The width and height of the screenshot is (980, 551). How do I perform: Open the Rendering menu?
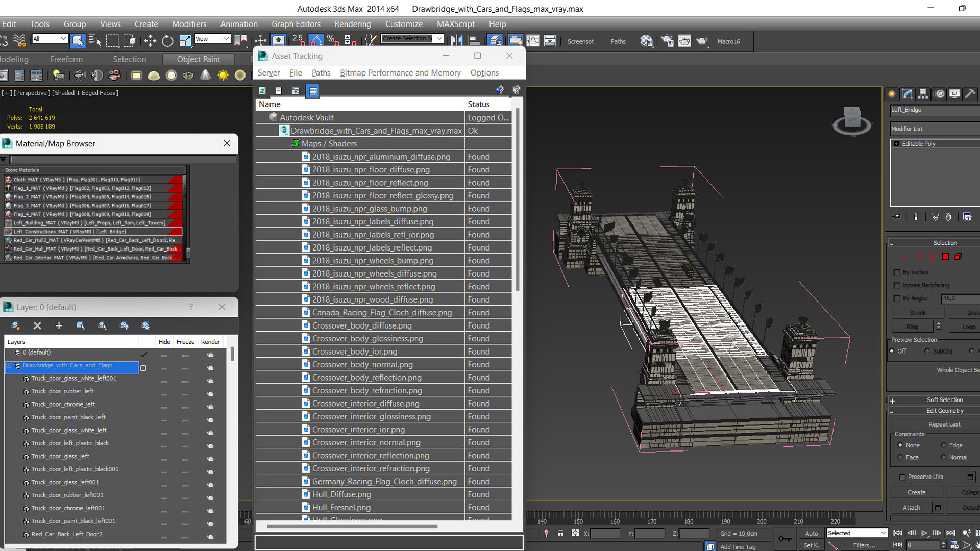click(x=353, y=24)
